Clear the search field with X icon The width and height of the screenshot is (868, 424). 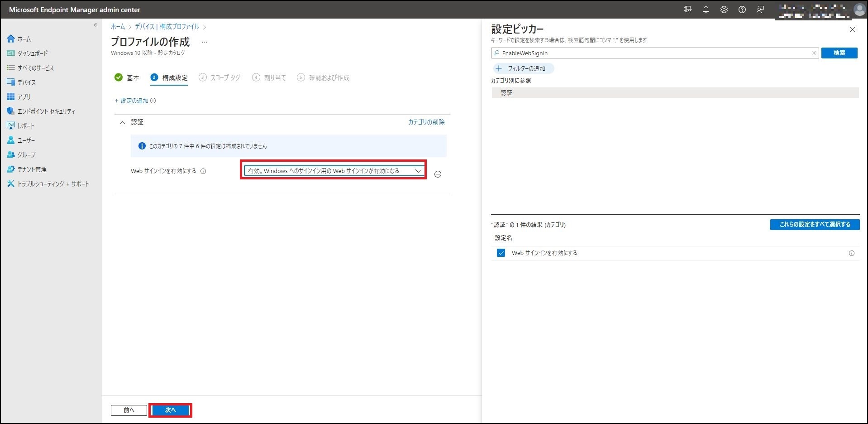click(x=813, y=53)
